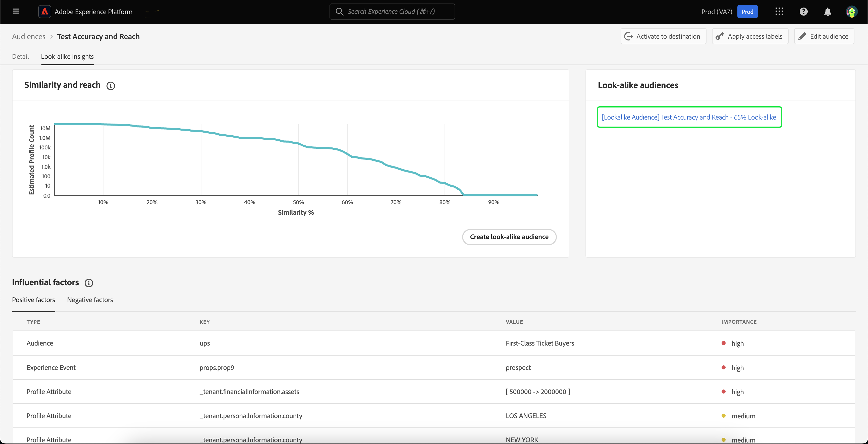Click the Search Experience Cloud field
Screen dimensions: 868x444
[x=392, y=12]
